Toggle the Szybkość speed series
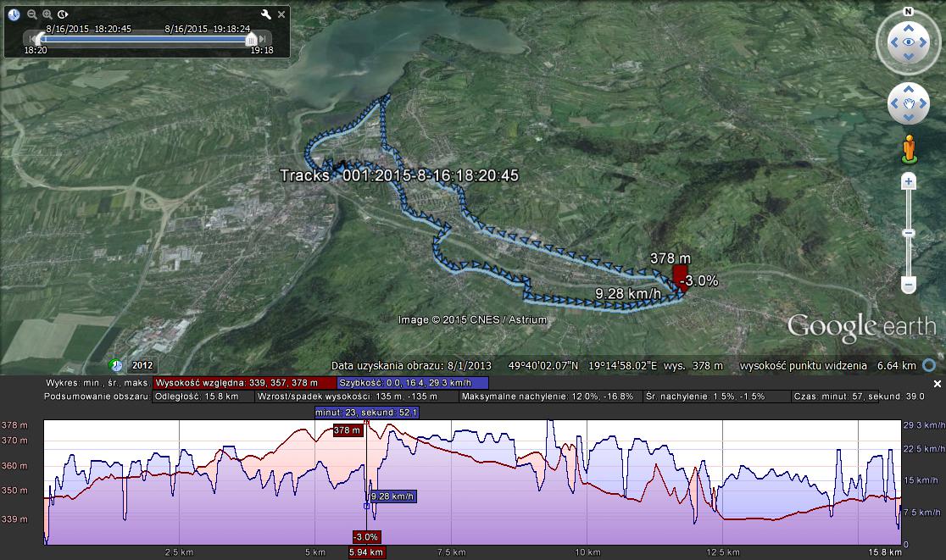The width and height of the screenshot is (946, 560). point(412,383)
